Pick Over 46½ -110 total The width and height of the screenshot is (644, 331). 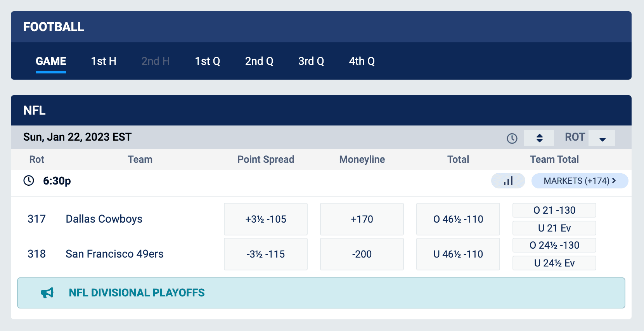pos(458,219)
